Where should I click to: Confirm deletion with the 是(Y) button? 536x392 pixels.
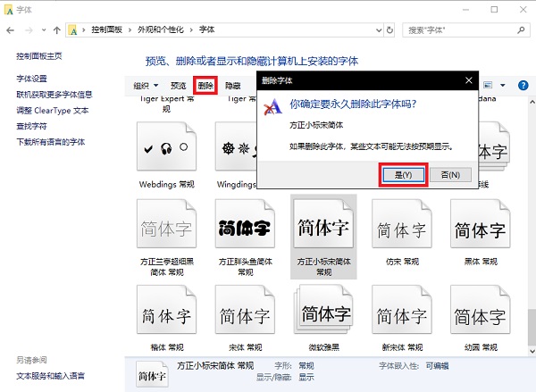pos(403,174)
